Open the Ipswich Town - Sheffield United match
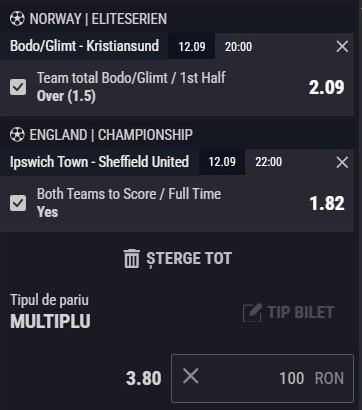This screenshot has height=410, width=362. [99, 162]
